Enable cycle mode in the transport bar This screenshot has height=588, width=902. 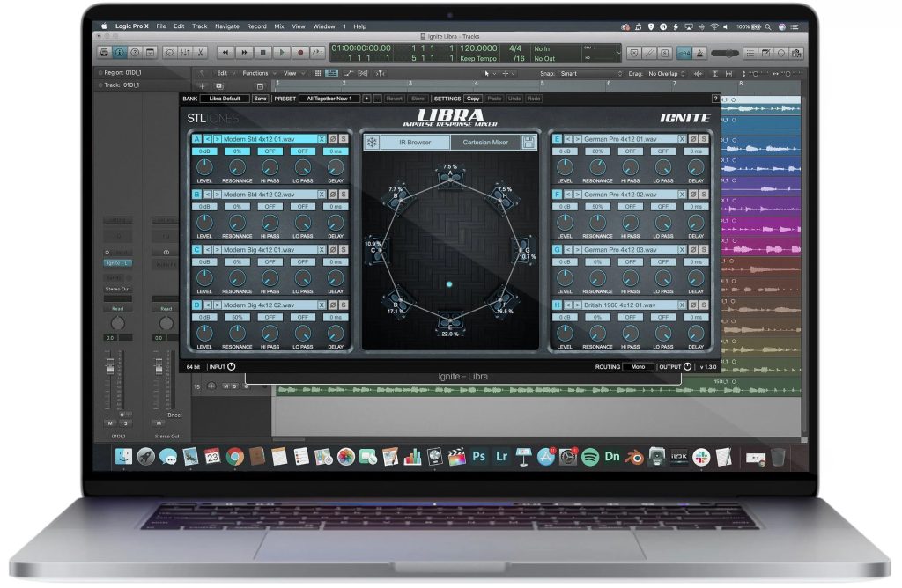(318, 52)
